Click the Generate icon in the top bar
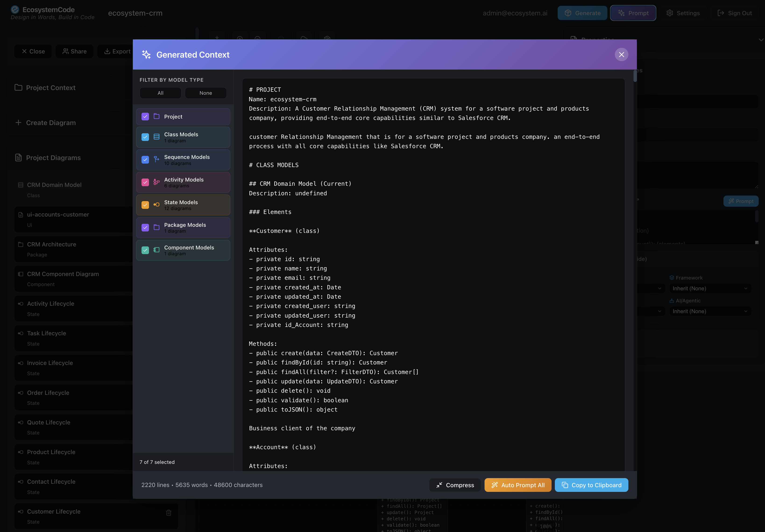 (x=568, y=13)
